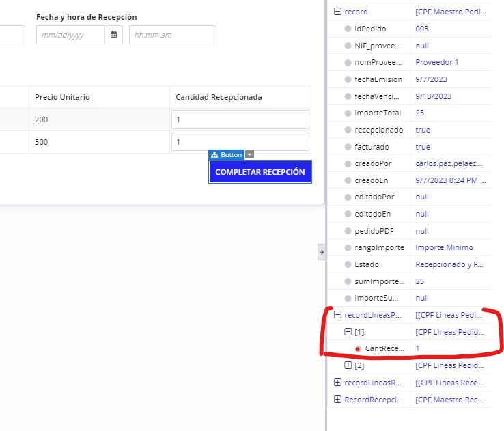
Task: Click the COMPLETAR RECEPCIÓN button
Action: [260, 172]
